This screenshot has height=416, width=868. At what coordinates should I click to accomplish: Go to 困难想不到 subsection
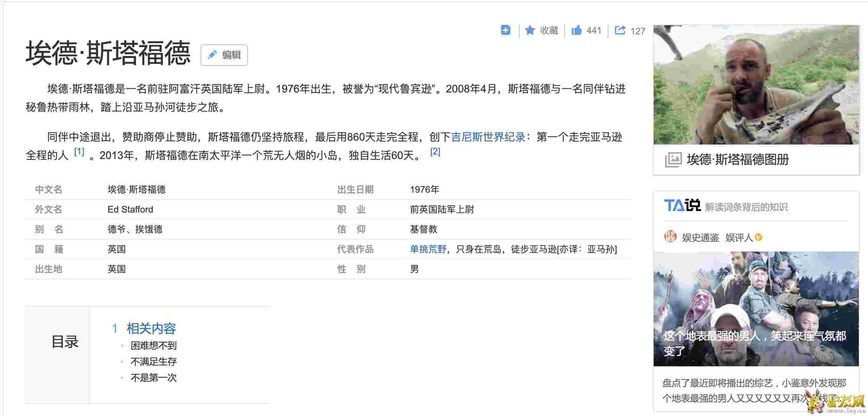[x=153, y=346]
